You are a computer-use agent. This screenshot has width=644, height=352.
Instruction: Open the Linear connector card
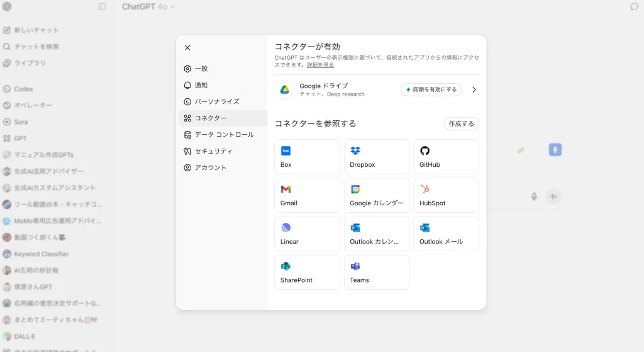click(x=307, y=234)
